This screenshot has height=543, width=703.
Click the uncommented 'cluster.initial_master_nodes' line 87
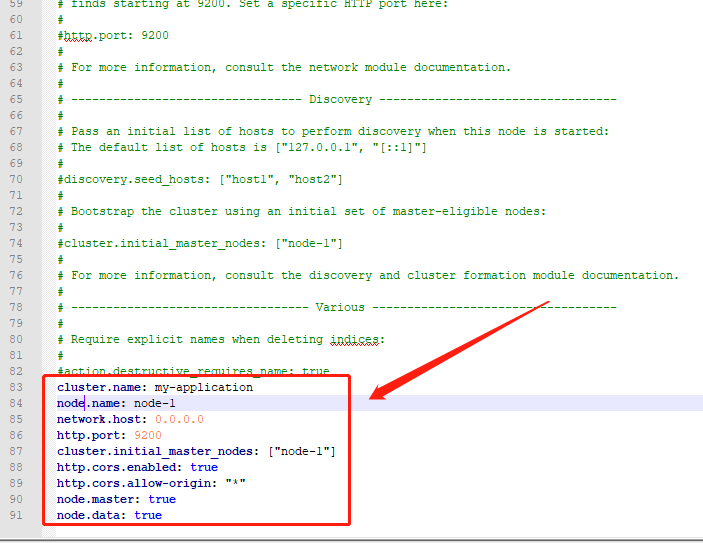[x=196, y=452]
